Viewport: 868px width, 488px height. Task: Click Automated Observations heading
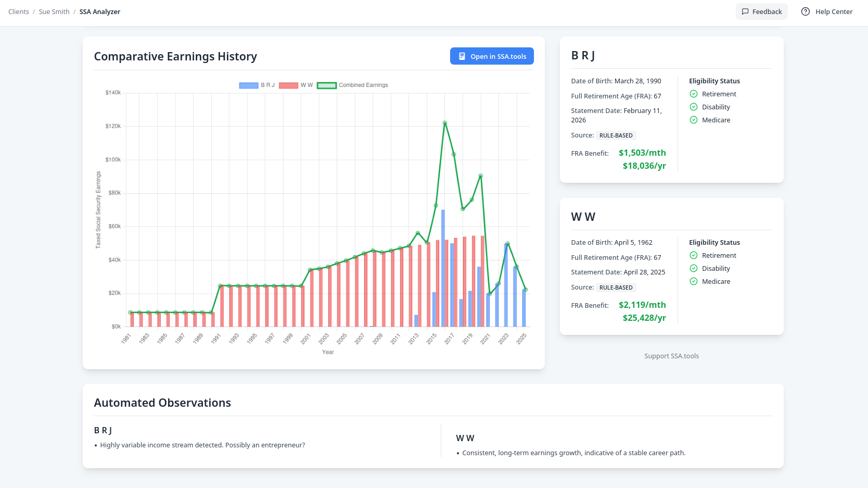pyautogui.click(x=162, y=403)
